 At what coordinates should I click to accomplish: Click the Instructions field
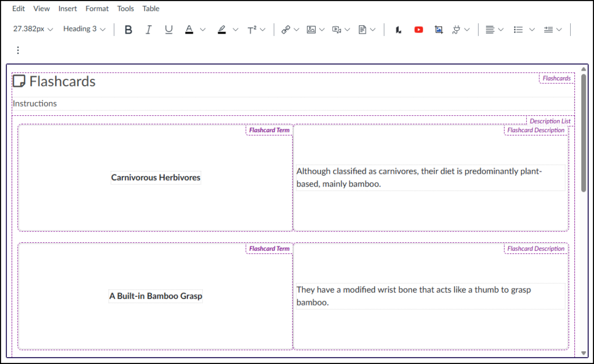[35, 103]
